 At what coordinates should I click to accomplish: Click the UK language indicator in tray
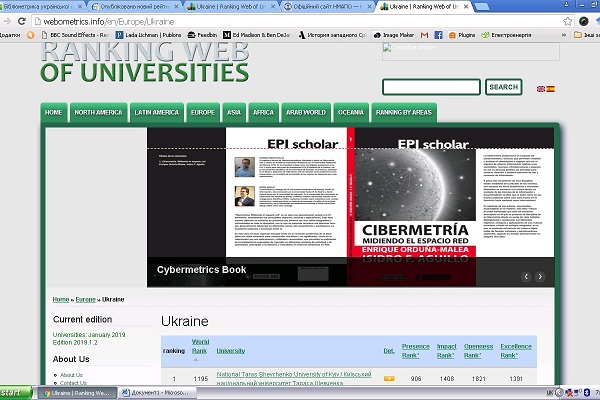pos(550,393)
